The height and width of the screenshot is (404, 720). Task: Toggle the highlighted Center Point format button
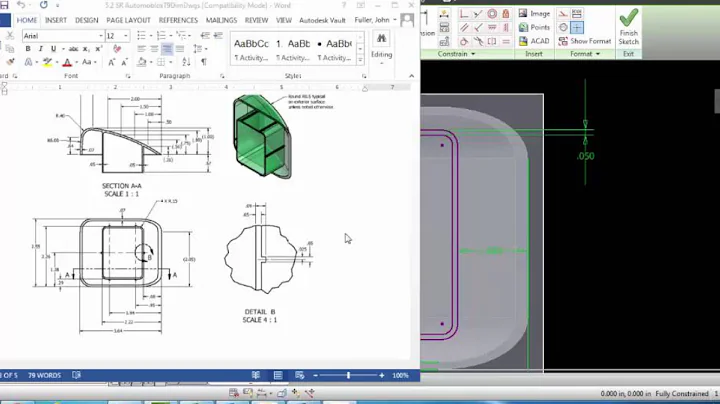tap(577, 28)
